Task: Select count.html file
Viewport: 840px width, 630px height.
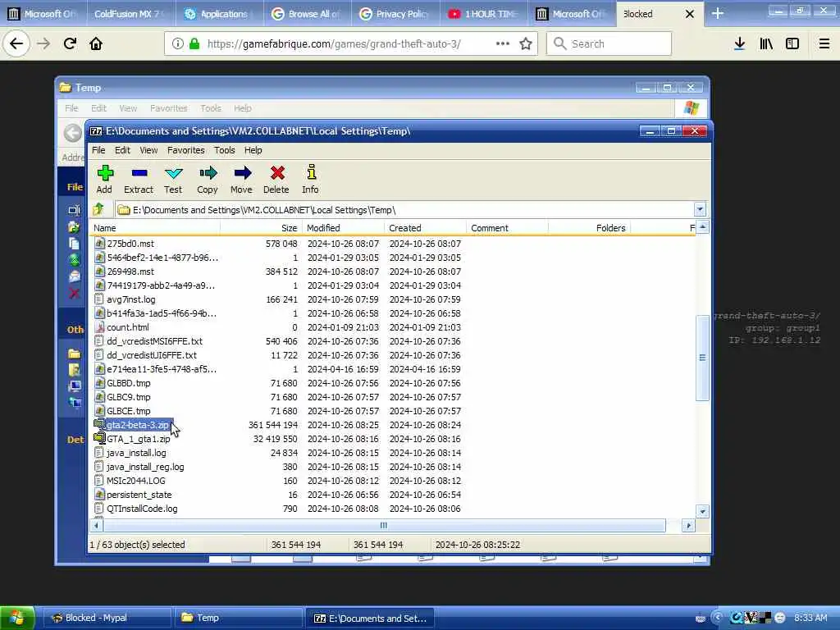Action: coord(127,327)
